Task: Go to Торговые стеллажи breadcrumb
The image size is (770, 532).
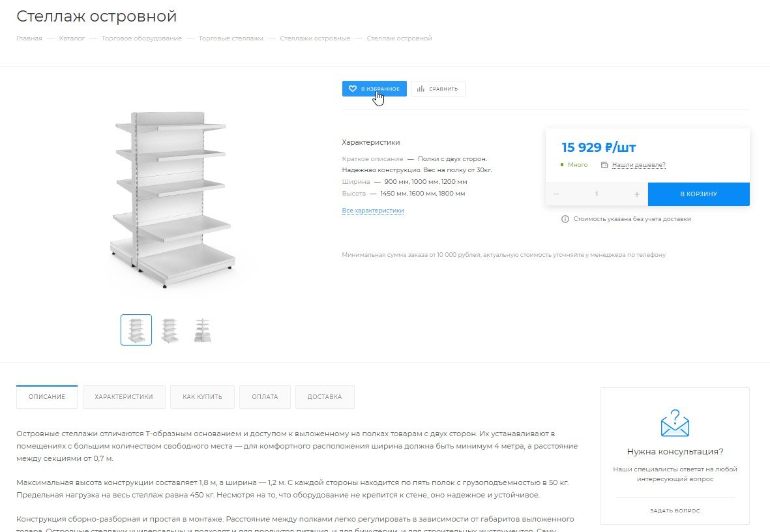Action: (231, 38)
